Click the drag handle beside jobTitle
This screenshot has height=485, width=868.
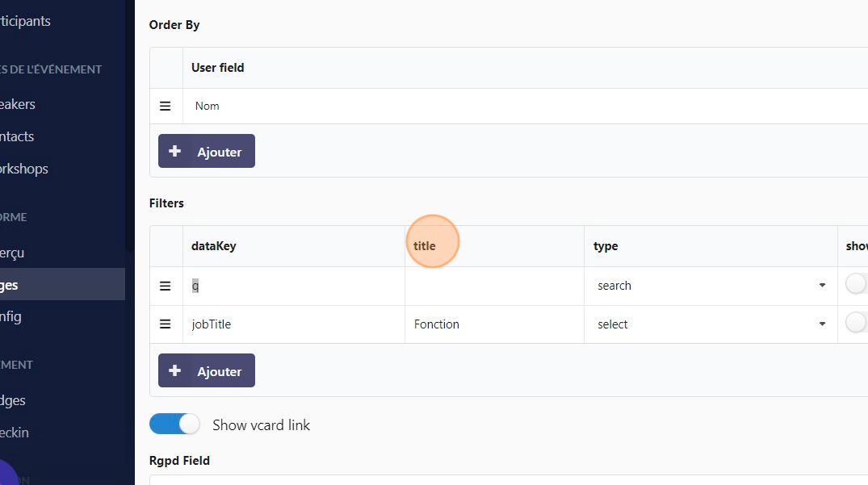click(166, 324)
